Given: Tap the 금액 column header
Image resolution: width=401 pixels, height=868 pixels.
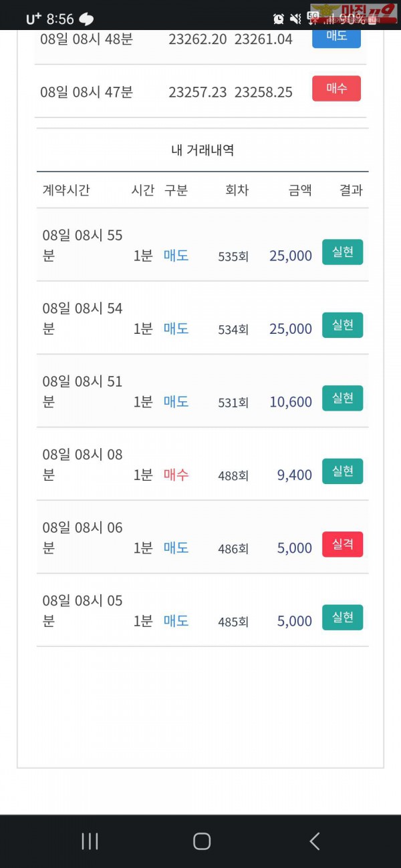Looking at the screenshot, I should click(x=300, y=190).
